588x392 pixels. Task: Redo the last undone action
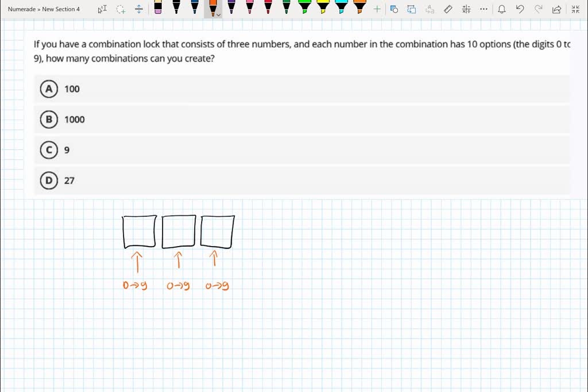pyautogui.click(x=538, y=9)
